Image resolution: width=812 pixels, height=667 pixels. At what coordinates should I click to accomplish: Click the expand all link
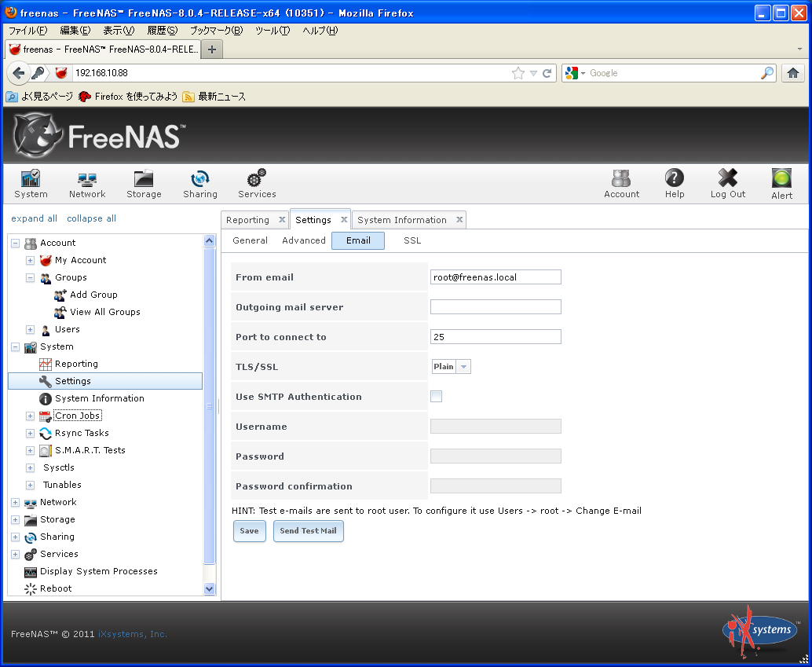tap(35, 218)
